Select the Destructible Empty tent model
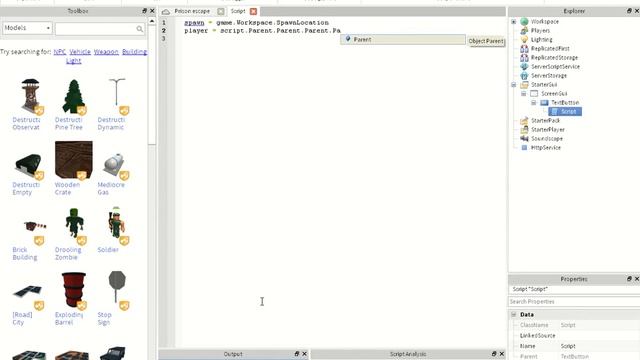The height and width of the screenshot is (360, 640). pyautogui.click(x=29, y=165)
